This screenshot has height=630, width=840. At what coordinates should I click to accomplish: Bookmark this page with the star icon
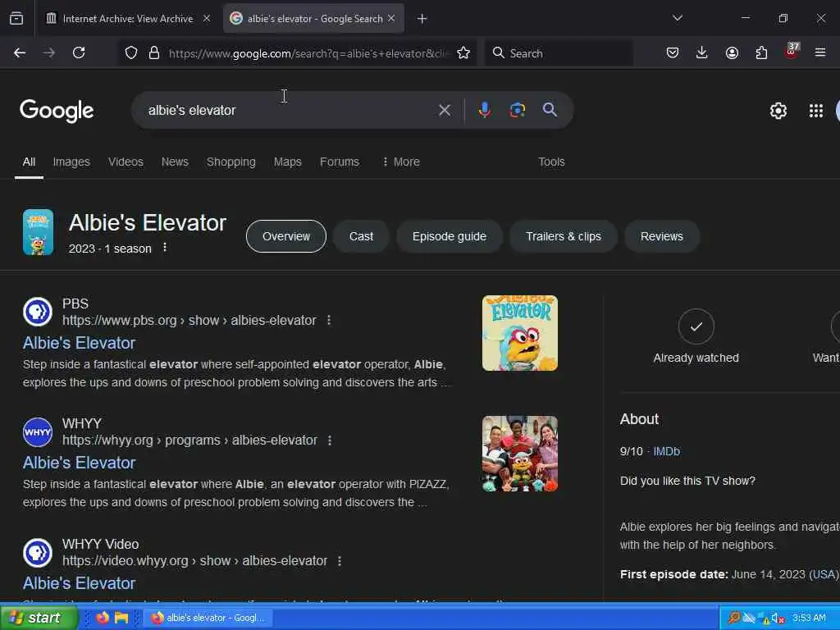coord(463,52)
